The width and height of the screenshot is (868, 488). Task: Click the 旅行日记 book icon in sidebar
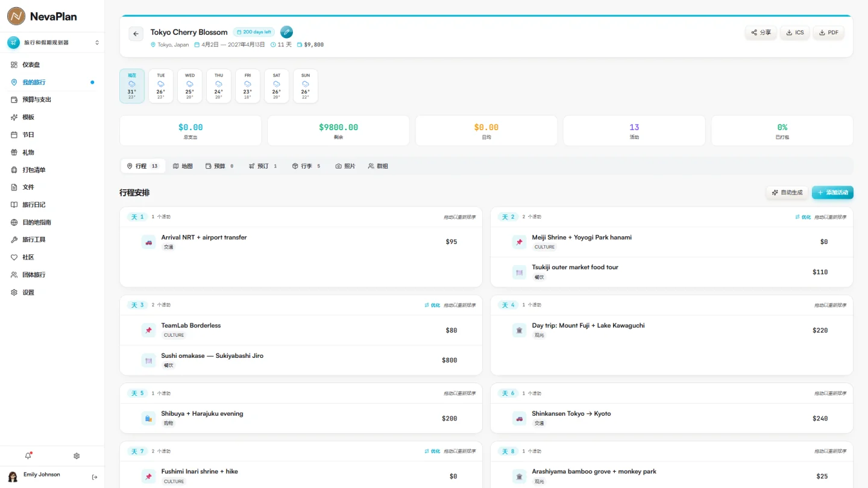14,205
